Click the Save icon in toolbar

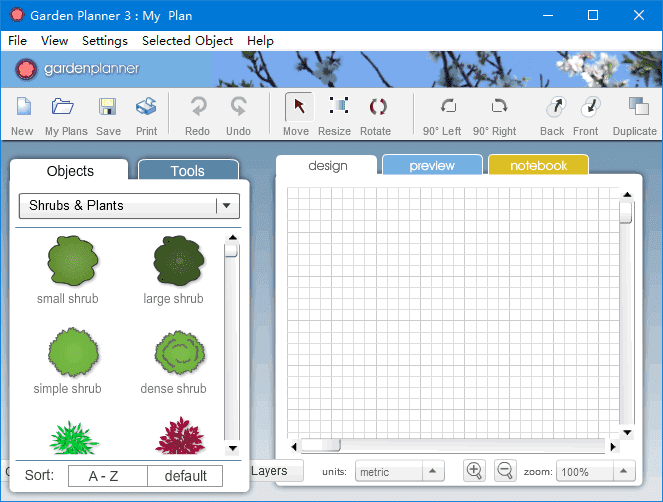108,107
